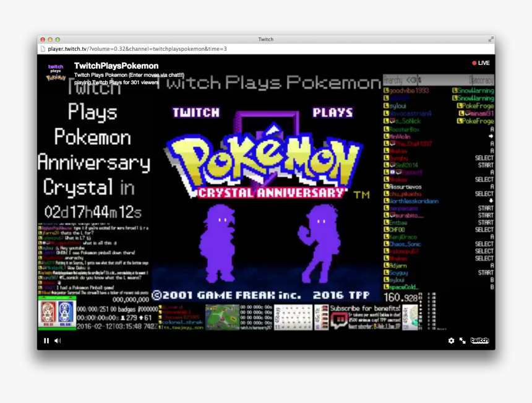Click the 160.928 counter value
The width and height of the screenshot is (532, 403).
coord(400,298)
